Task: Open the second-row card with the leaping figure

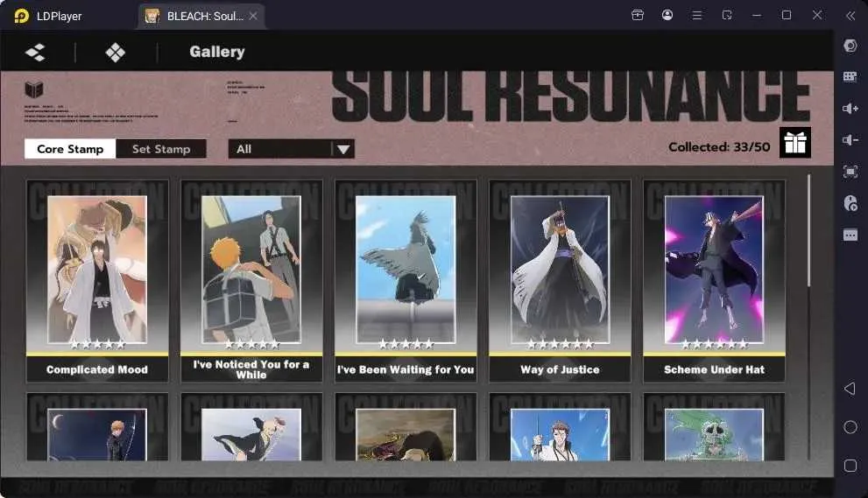Action: click(251, 426)
